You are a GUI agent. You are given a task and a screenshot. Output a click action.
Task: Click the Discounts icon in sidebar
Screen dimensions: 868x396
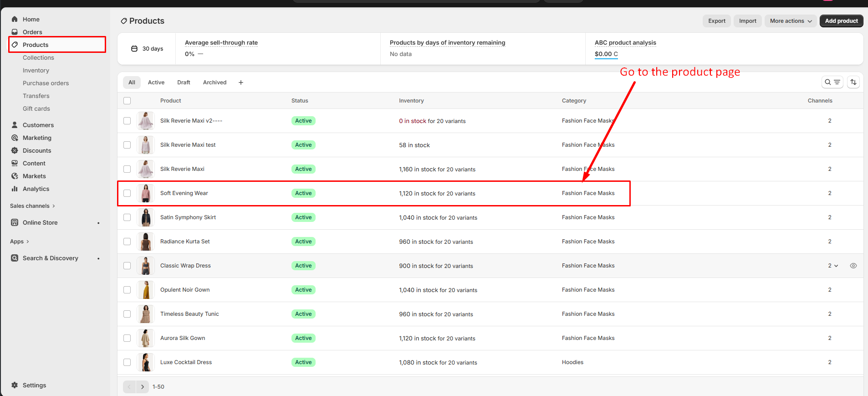click(15, 150)
